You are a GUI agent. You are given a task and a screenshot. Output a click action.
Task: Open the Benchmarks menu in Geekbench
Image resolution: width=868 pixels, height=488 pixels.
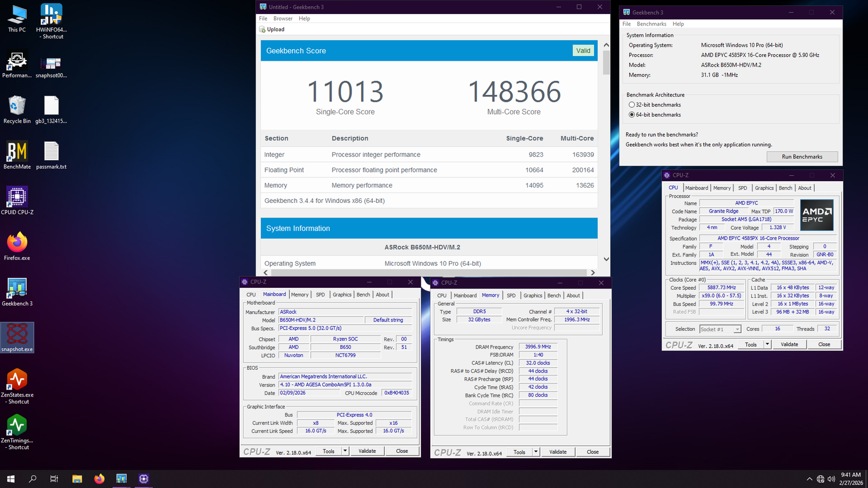pyautogui.click(x=651, y=24)
